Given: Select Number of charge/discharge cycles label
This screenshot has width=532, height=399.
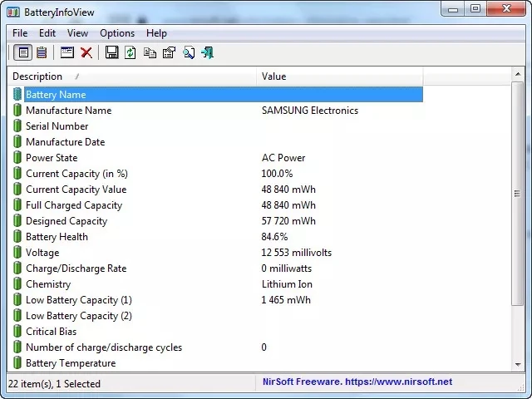Looking at the screenshot, I should [x=104, y=347].
